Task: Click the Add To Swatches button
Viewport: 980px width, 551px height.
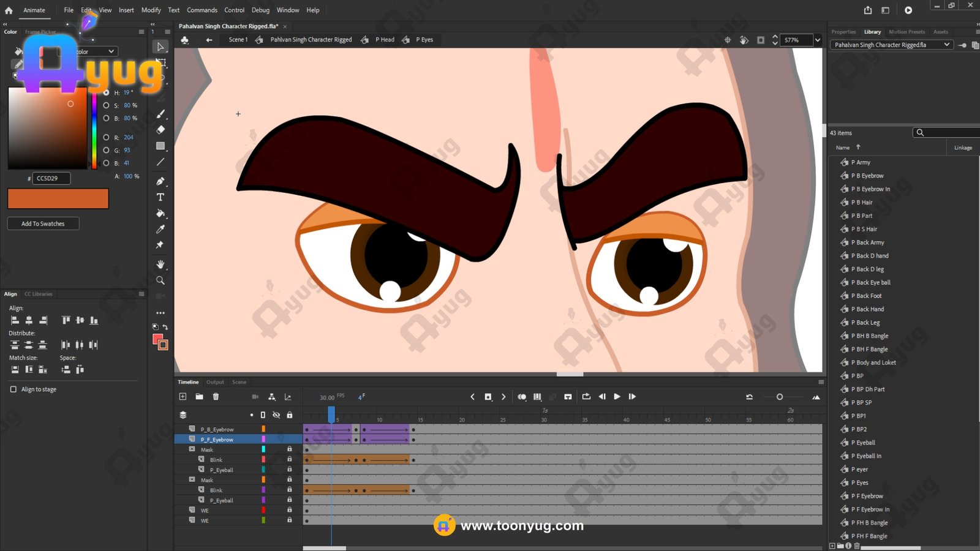Action: [43, 223]
